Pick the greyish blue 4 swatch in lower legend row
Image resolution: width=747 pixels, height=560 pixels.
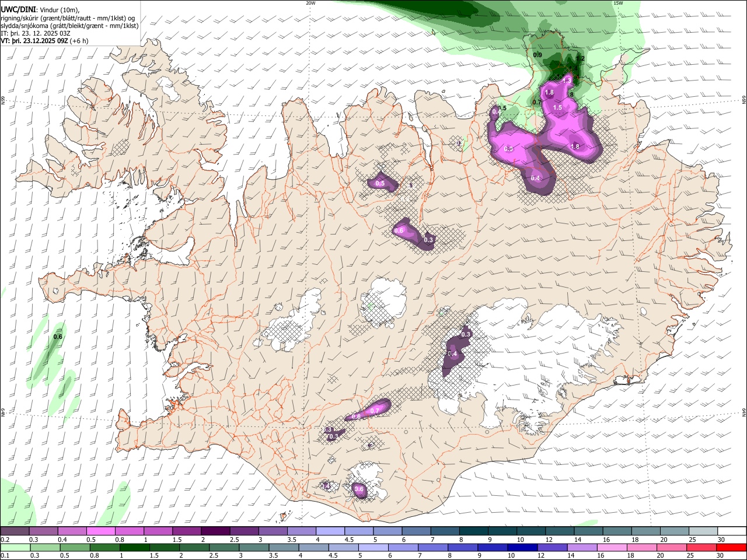[x=314, y=548]
